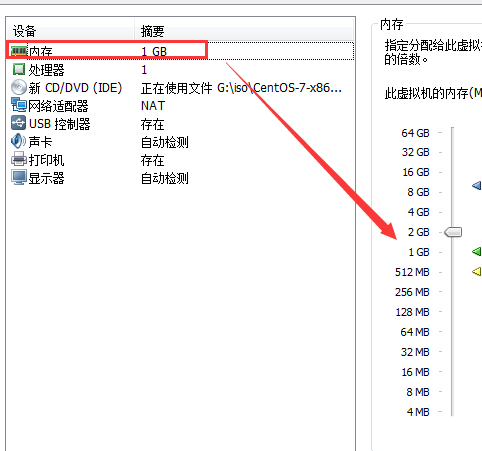The width and height of the screenshot is (482, 451).
Task: Click processor count value 1
Action: click(x=144, y=70)
